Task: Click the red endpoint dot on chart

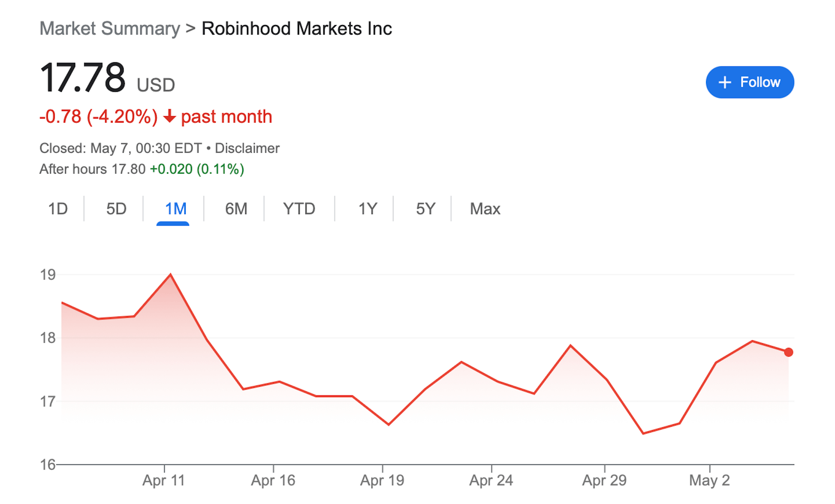Action: click(788, 352)
